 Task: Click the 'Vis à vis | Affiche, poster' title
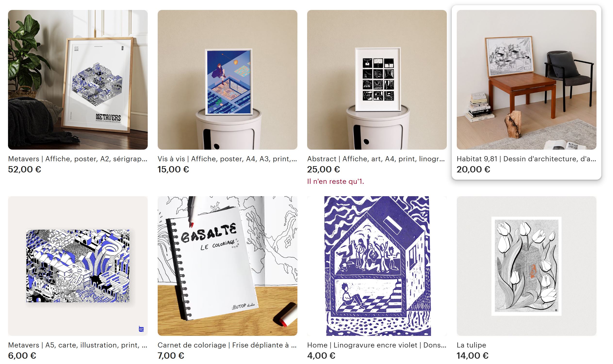227,159
